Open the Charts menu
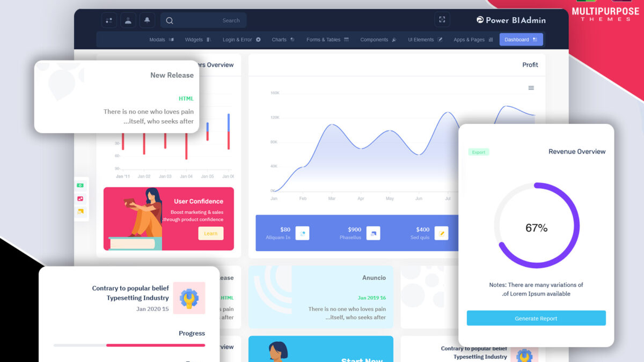 click(x=283, y=40)
